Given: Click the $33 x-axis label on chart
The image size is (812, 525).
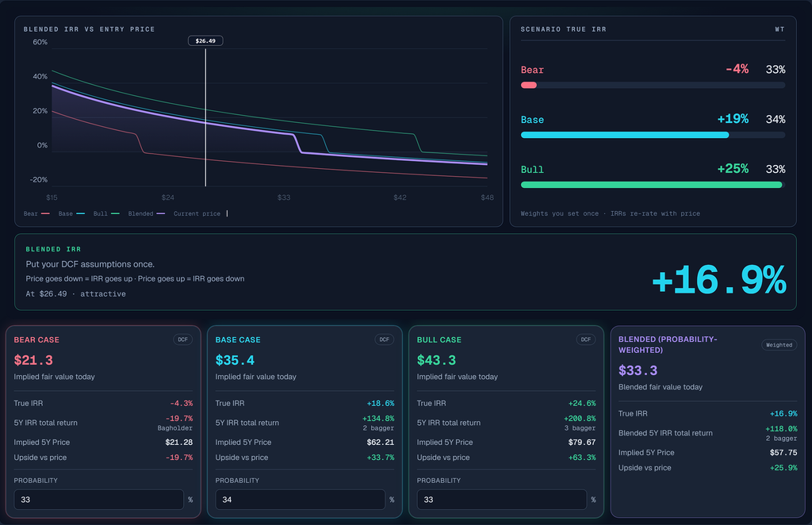Looking at the screenshot, I should (284, 197).
